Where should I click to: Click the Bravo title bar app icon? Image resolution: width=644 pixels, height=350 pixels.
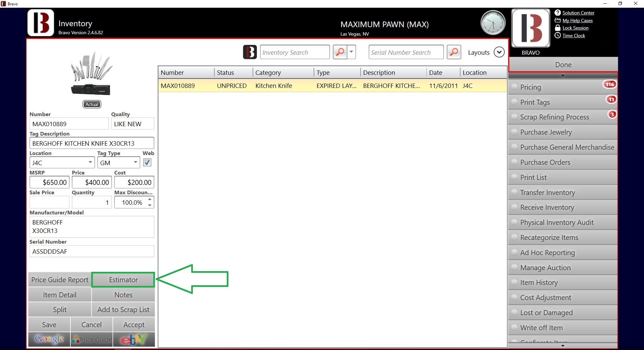tap(3, 4)
